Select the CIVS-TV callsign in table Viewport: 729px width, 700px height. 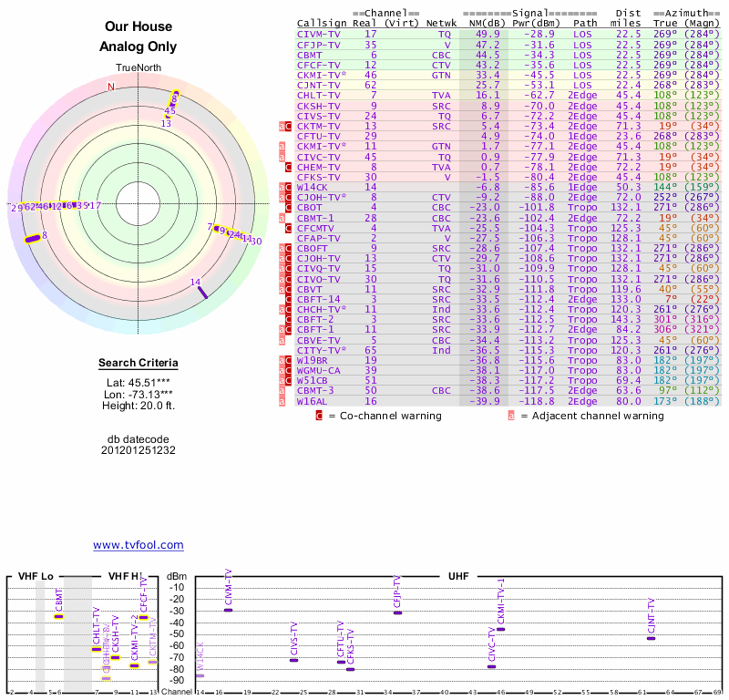pos(318,117)
